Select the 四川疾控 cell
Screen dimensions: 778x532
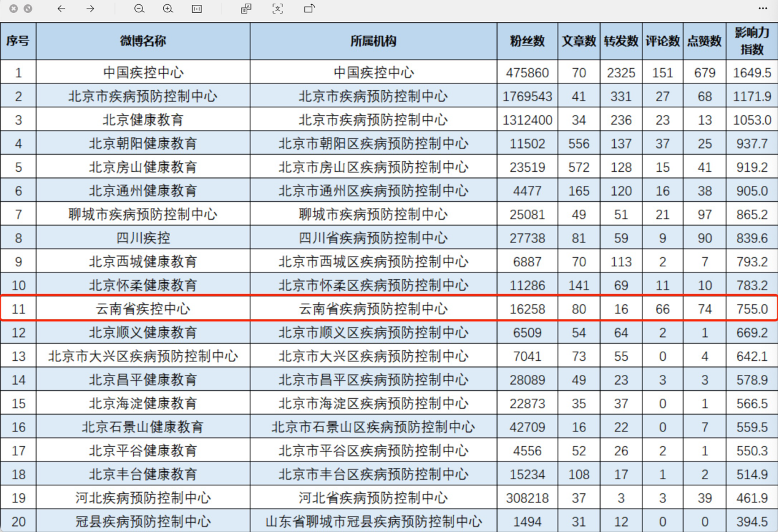coord(143,238)
